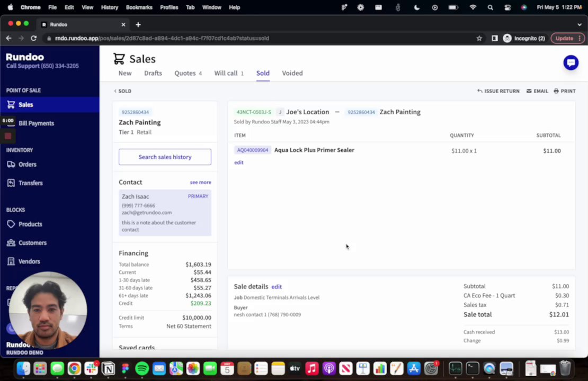The width and height of the screenshot is (588, 381).
Task: Switch to the Quotes tab
Action: (188, 73)
